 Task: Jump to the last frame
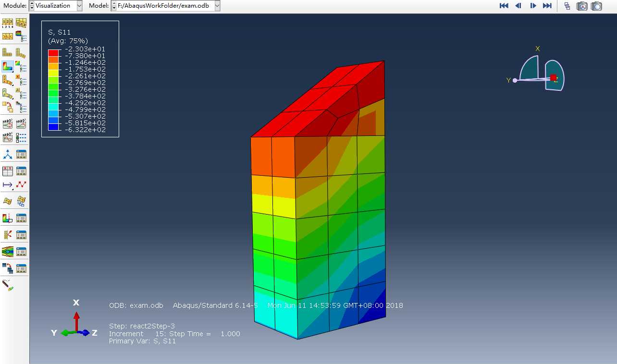click(x=547, y=6)
